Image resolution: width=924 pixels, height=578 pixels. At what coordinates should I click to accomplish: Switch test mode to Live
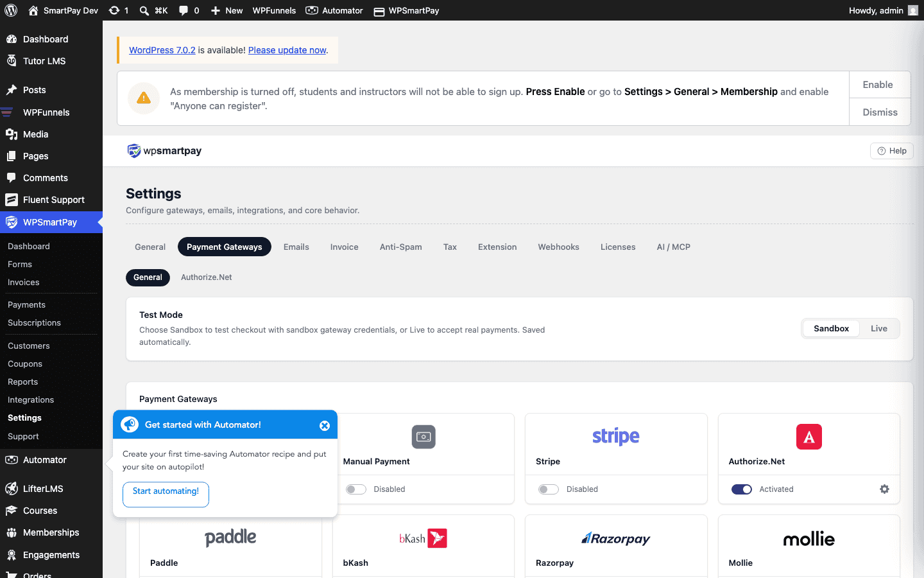click(879, 329)
